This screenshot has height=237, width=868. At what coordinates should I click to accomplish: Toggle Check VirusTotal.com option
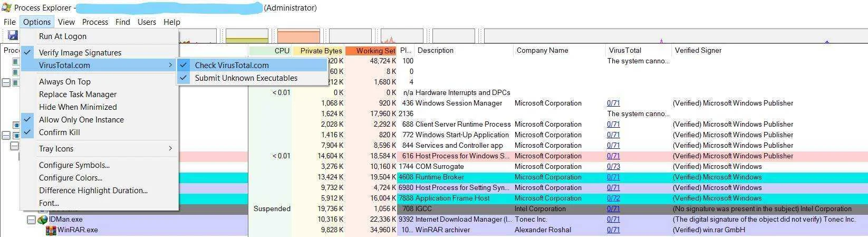coord(252,65)
